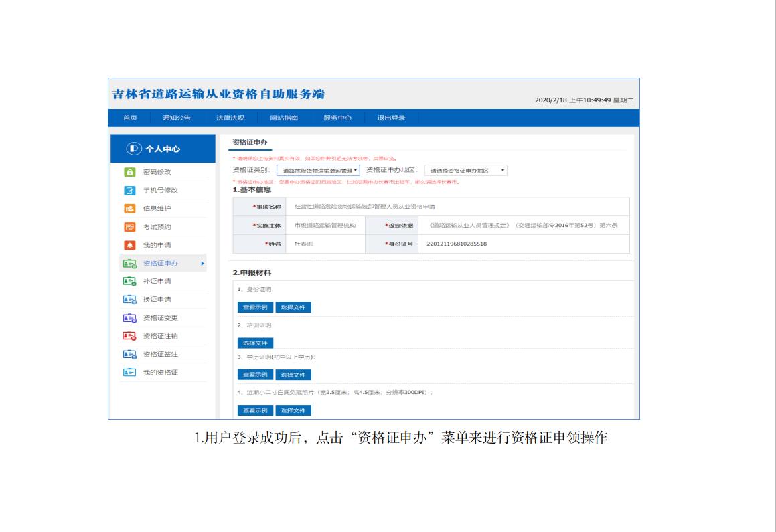Select the 资格证申办 tab heading
Viewport: 776px width, 532px height.
click(x=250, y=142)
